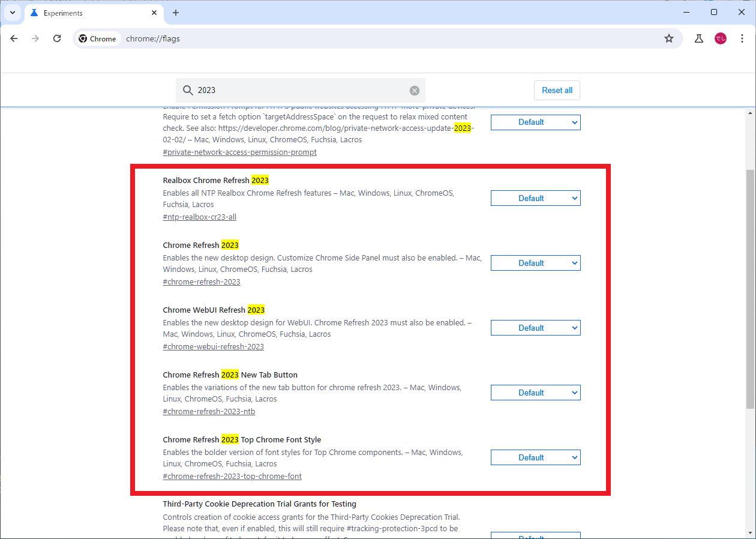
Task: Open dropdown for Chrome Refresh 2023 flag
Action: point(536,263)
